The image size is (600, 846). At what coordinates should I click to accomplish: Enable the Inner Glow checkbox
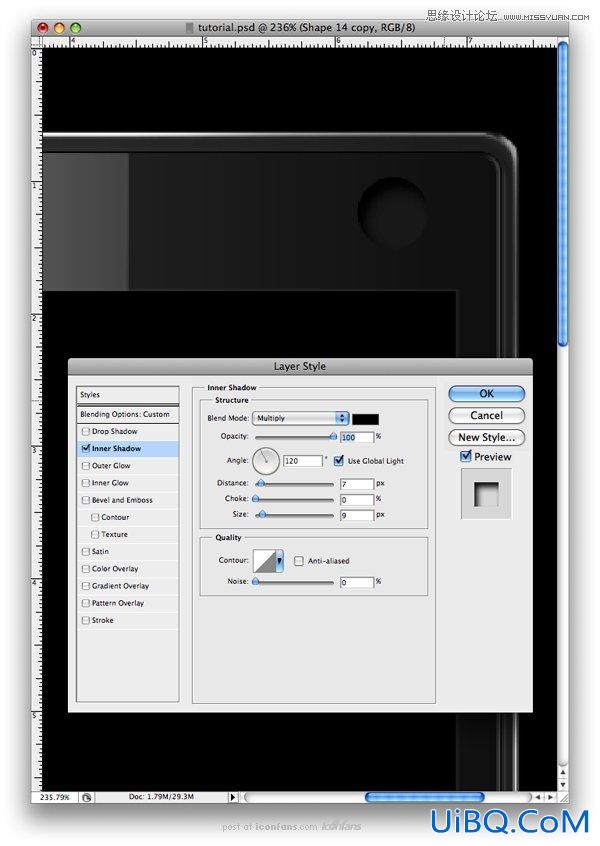(86, 483)
